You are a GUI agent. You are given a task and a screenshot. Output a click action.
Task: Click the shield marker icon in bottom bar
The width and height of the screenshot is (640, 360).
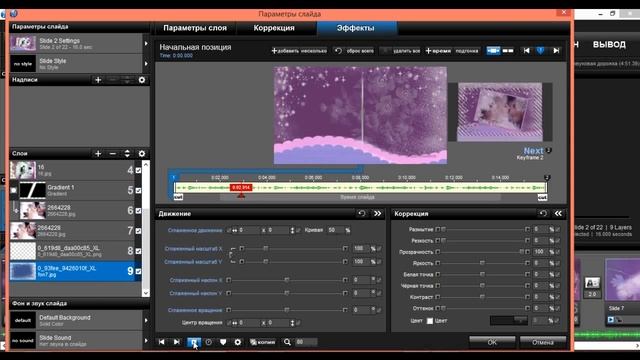point(223,342)
